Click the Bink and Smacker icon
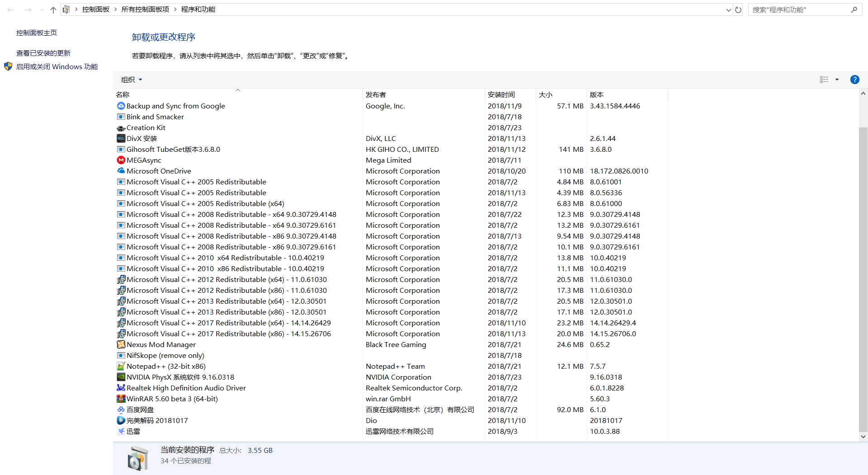 121,117
